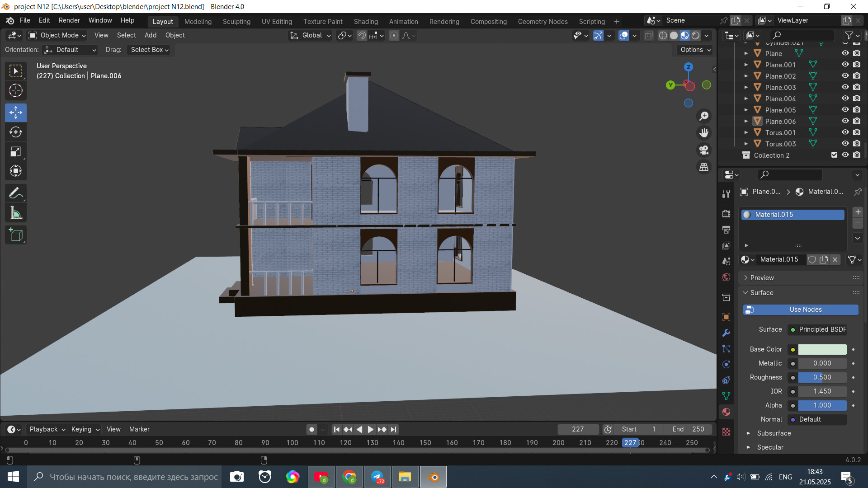
Task: Open the Object Mode dropdown
Action: point(57,35)
